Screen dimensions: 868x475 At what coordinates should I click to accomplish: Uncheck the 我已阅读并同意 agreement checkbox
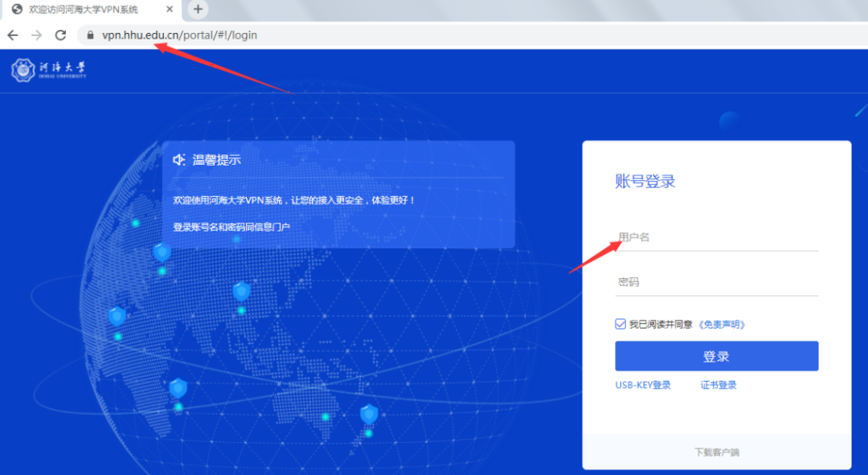tap(620, 323)
